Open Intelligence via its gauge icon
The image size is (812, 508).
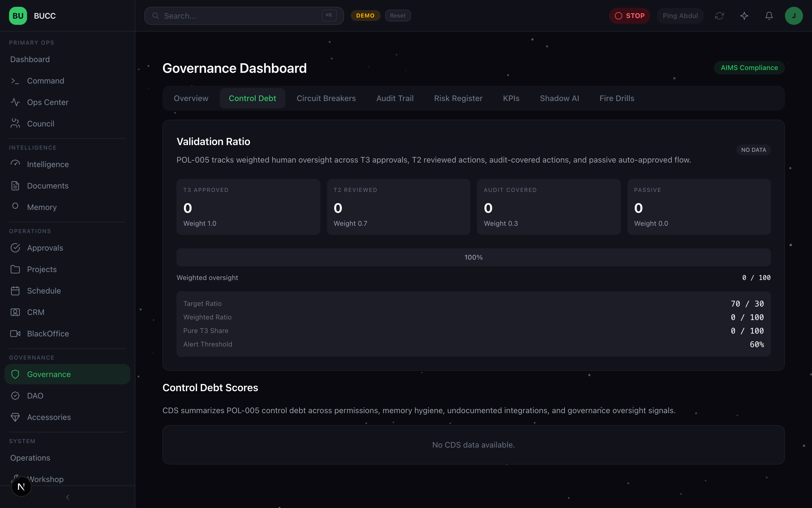click(15, 164)
